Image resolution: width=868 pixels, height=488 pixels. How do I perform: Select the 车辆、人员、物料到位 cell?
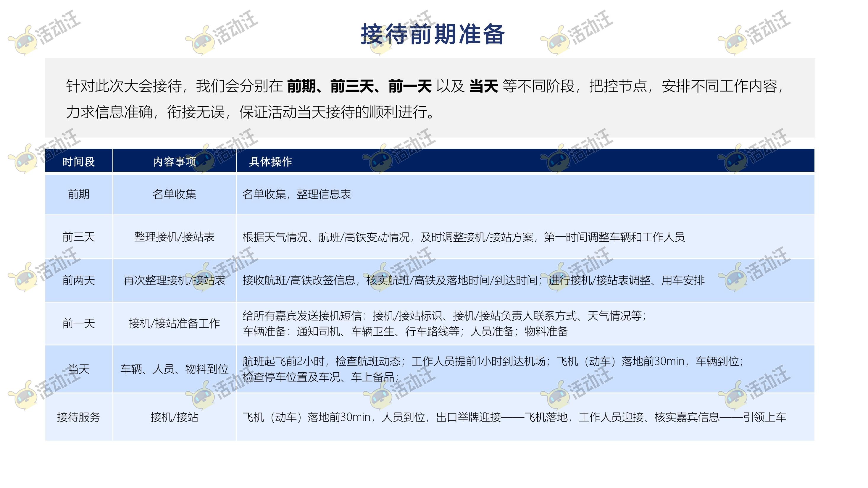[175, 369]
